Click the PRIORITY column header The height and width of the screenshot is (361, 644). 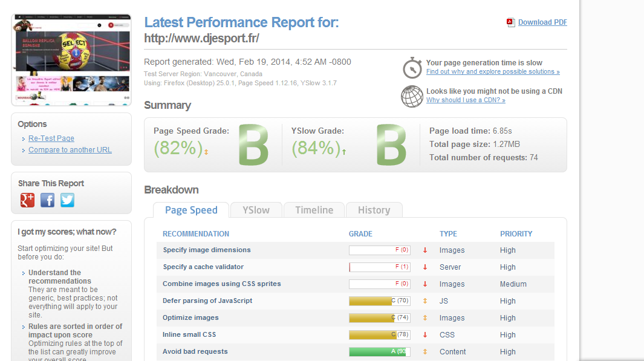click(516, 233)
